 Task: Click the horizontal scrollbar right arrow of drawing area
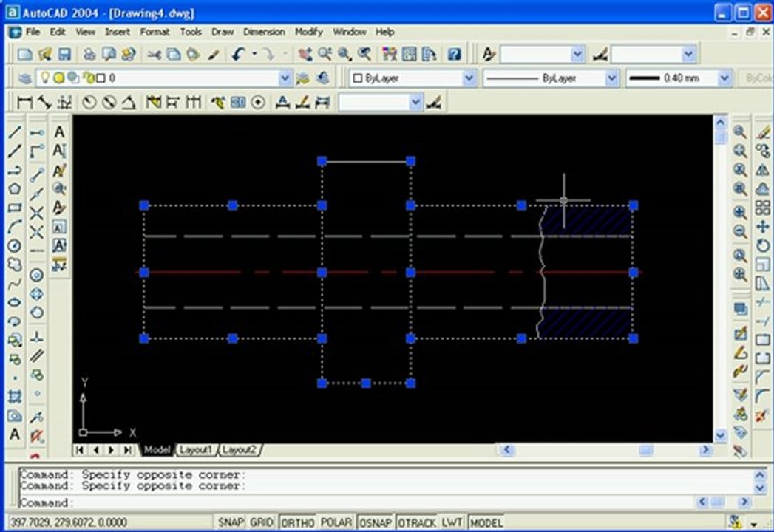click(706, 449)
